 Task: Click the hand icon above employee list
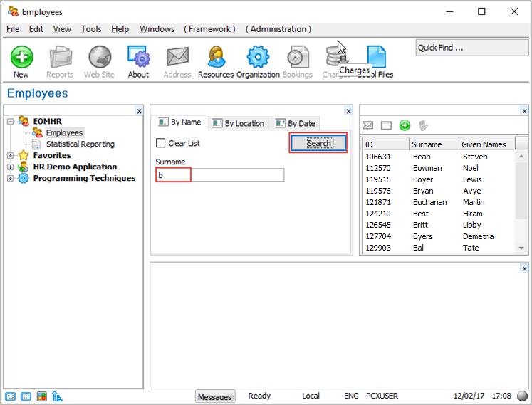pyautogui.click(x=423, y=125)
